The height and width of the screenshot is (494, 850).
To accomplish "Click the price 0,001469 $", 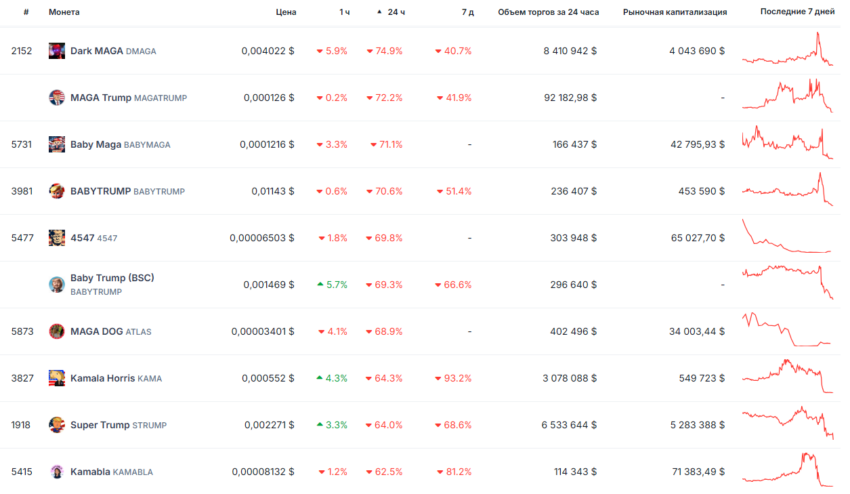I will 269,284.
